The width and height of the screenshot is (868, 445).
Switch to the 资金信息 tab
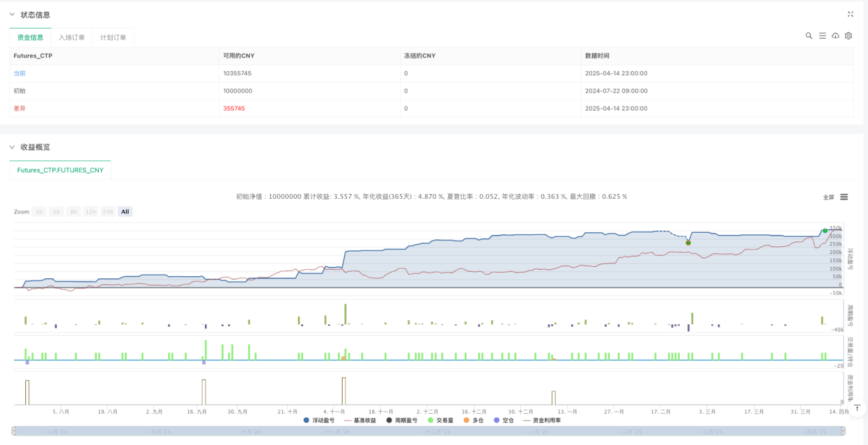pos(30,37)
